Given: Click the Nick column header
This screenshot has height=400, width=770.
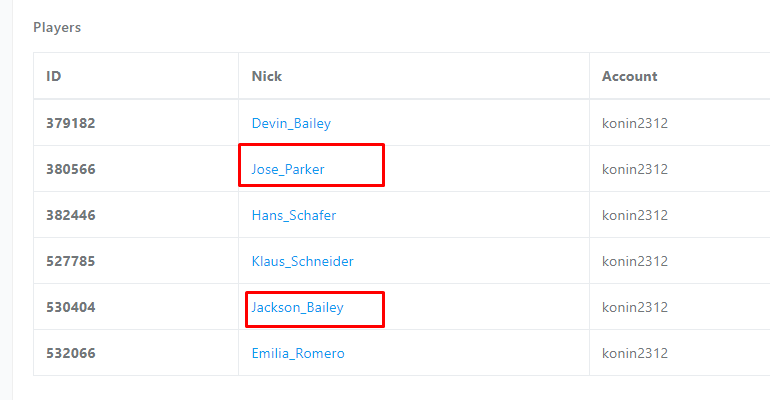Looking at the screenshot, I should [x=267, y=76].
